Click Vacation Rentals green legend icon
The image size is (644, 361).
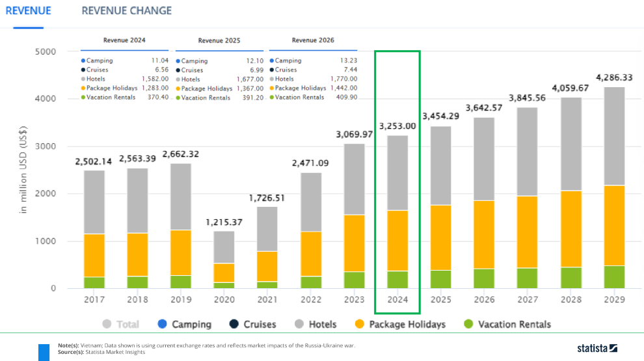coord(468,324)
